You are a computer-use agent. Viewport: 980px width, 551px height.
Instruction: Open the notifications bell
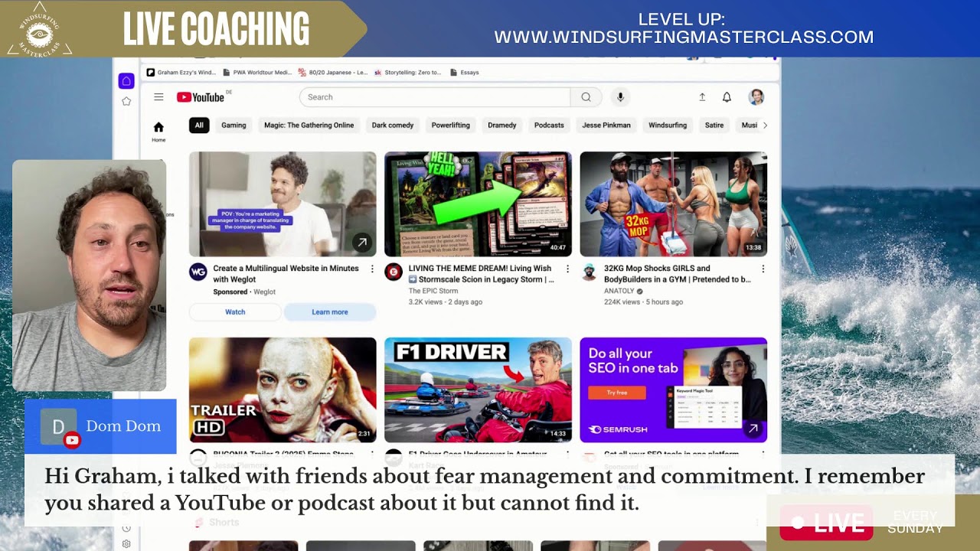(727, 97)
